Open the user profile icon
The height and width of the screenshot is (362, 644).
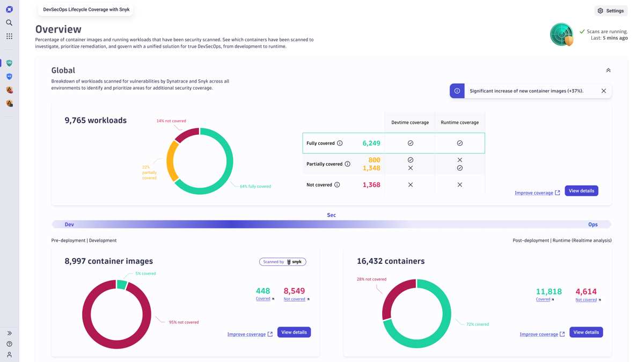click(9, 354)
